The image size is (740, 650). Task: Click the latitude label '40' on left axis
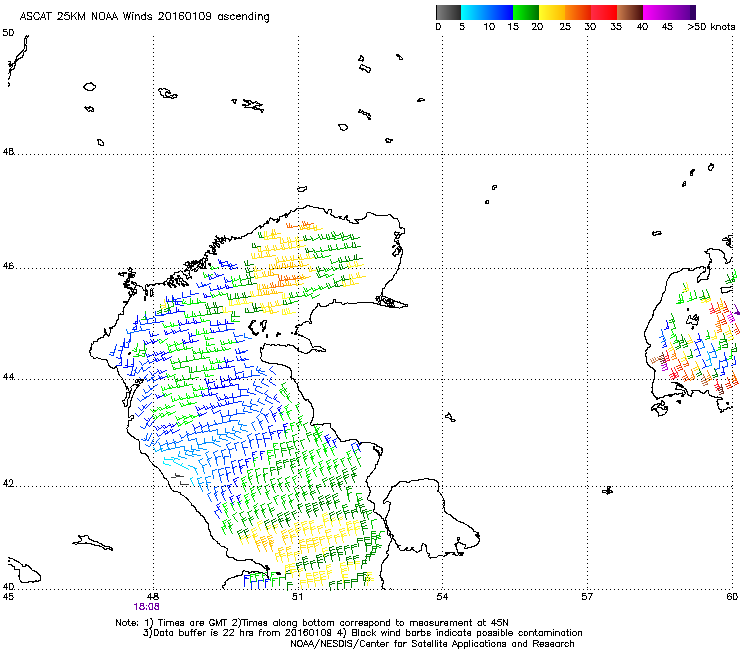pyautogui.click(x=8, y=587)
